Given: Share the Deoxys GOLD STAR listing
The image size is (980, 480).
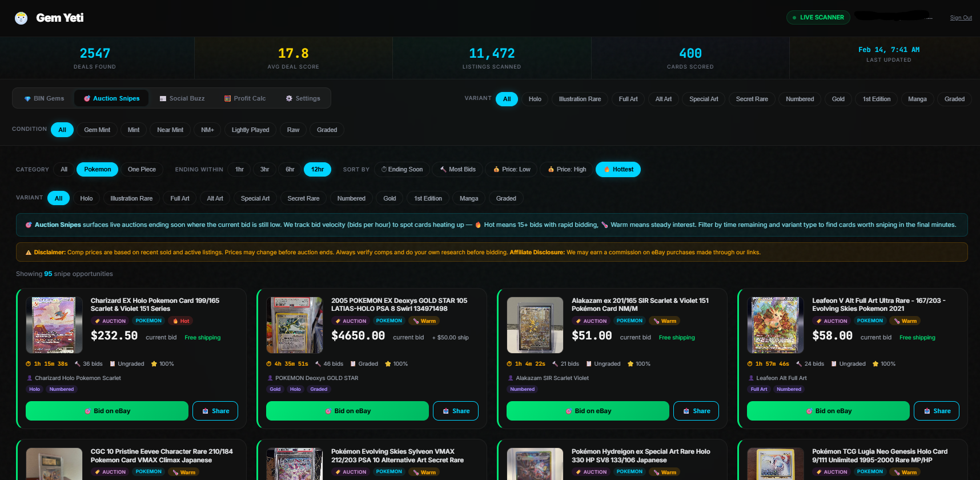Looking at the screenshot, I should [456, 411].
